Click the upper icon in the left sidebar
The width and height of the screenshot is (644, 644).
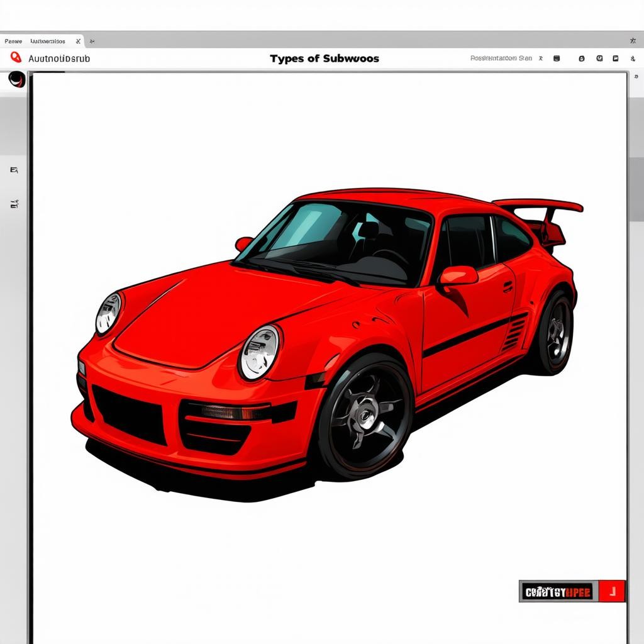pos(14,170)
